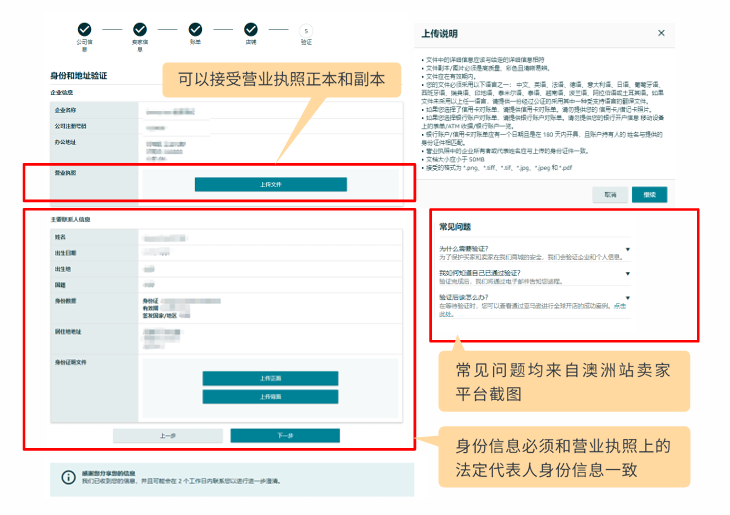Click the 账单 completed step checkmark
Viewport: 730px width, 515px height.
click(x=195, y=30)
